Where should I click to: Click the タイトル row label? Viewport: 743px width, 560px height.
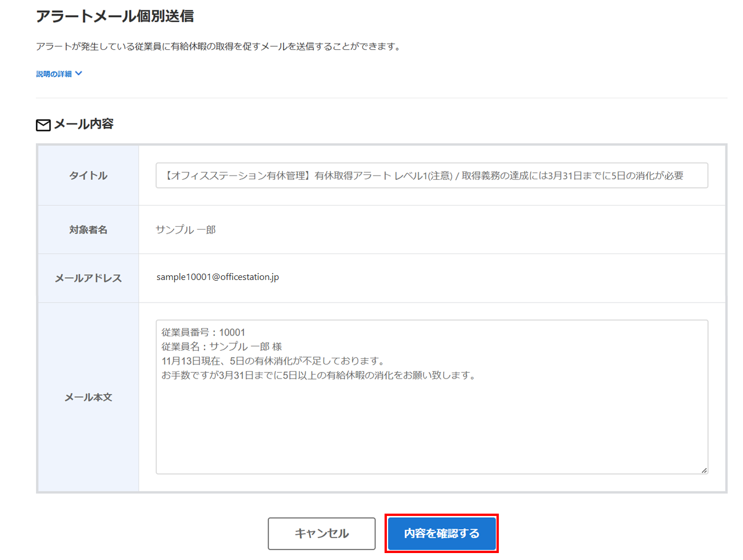88,176
